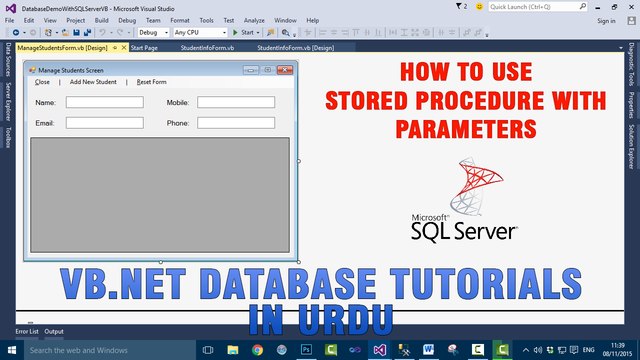Click the Phone text box on the form
This screenshot has height=360, width=640.
[236, 123]
